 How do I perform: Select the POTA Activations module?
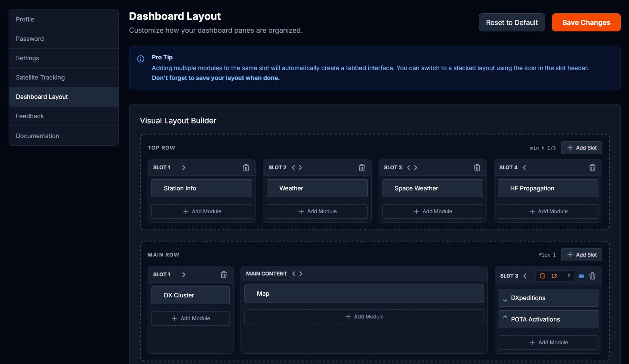tap(549, 319)
